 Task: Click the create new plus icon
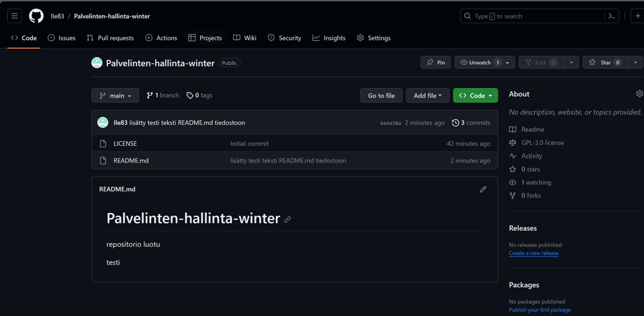[x=637, y=16]
